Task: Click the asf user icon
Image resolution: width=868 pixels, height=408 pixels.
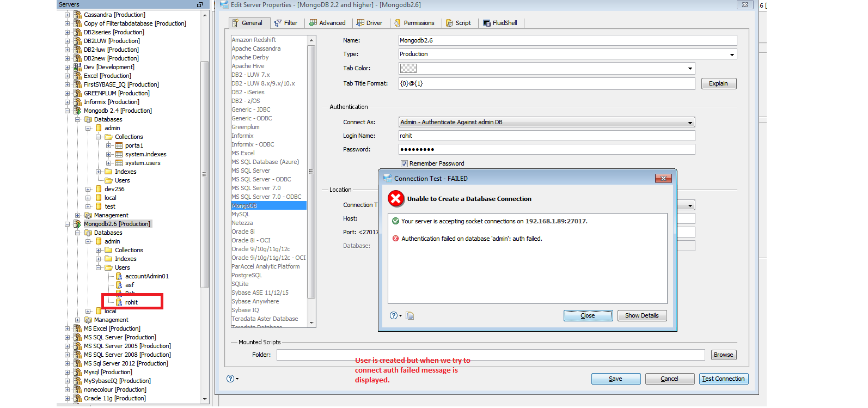Action: [x=119, y=285]
